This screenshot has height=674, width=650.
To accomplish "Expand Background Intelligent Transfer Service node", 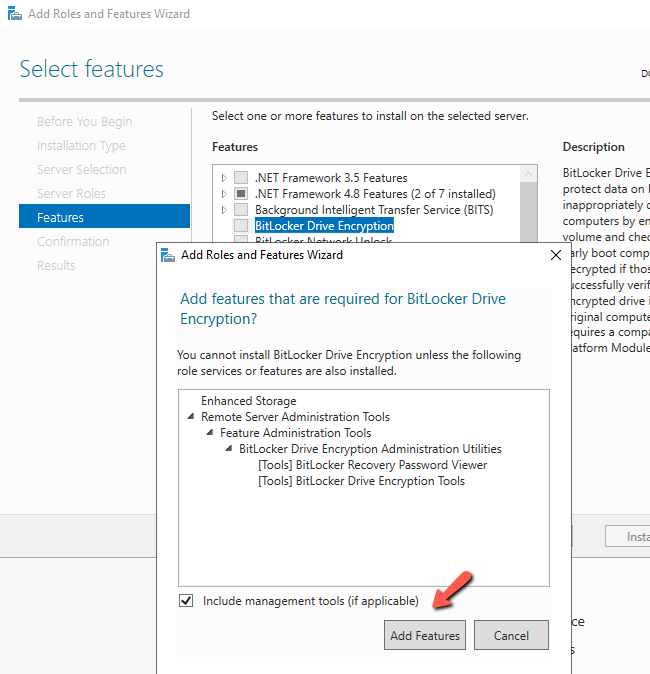I will tap(224, 210).
